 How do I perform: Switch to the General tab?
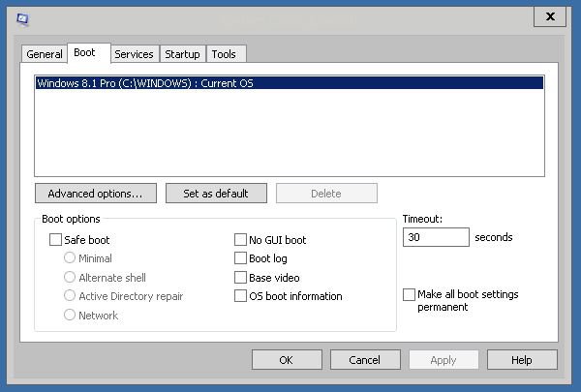click(x=45, y=54)
